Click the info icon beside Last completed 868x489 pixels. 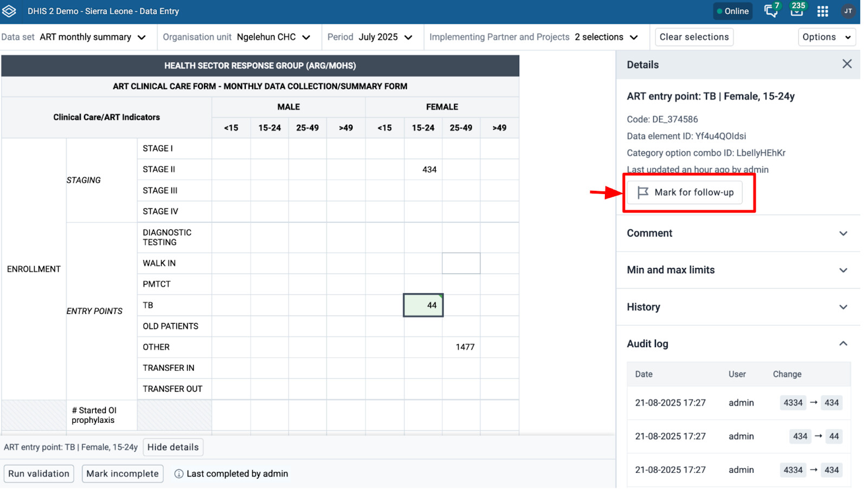click(178, 474)
